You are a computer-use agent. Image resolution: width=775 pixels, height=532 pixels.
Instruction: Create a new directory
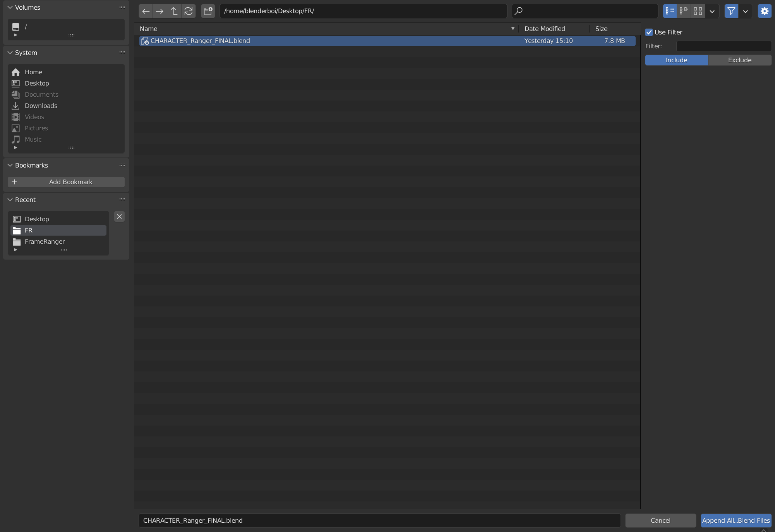click(208, 11)
